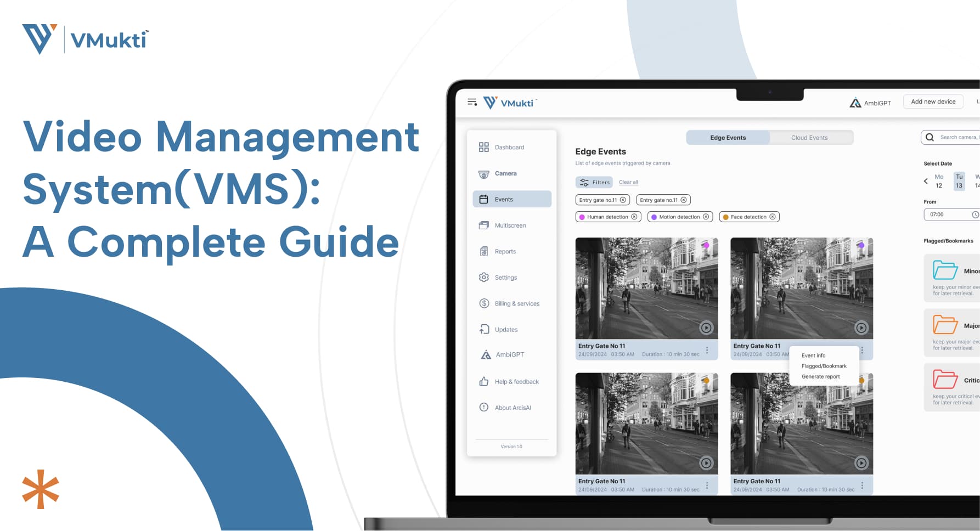The image size is (980, 531).
Task: Open the Filters options
Action: (x=594, y=182)
